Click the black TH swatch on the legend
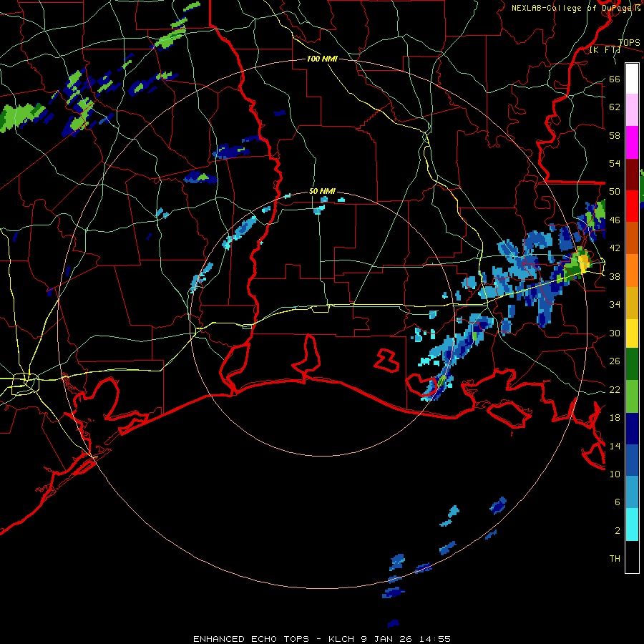The image size is (644, 644). (632, 557)
